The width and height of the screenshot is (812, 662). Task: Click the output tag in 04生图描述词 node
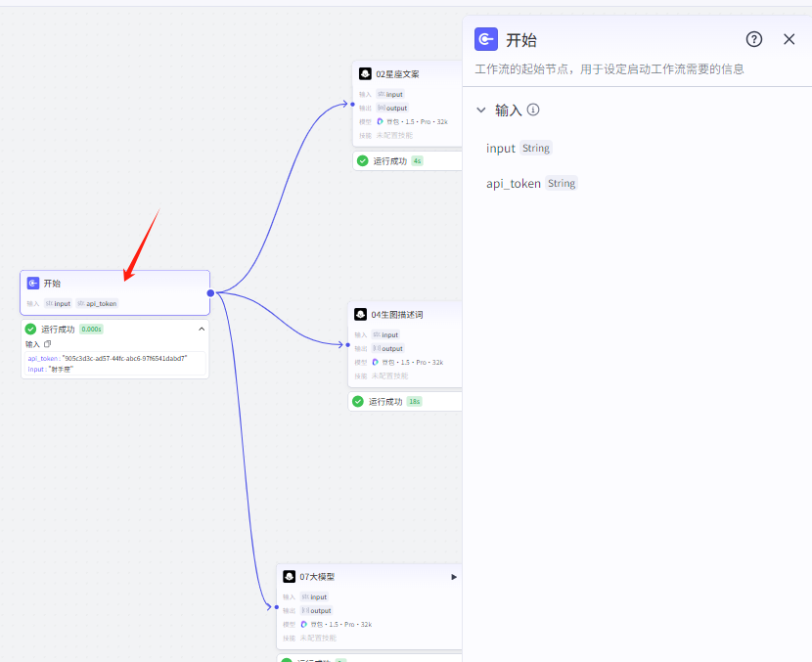click(x=387, y=348)
